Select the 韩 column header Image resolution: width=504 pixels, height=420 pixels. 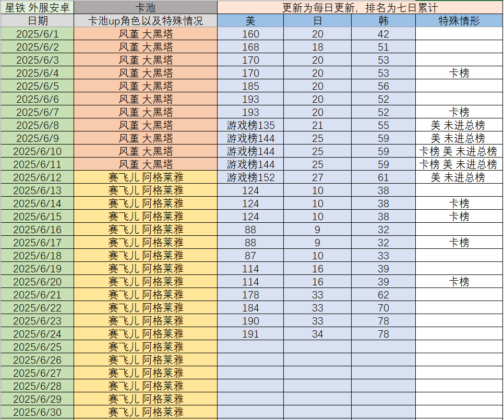tap(383, 21)
